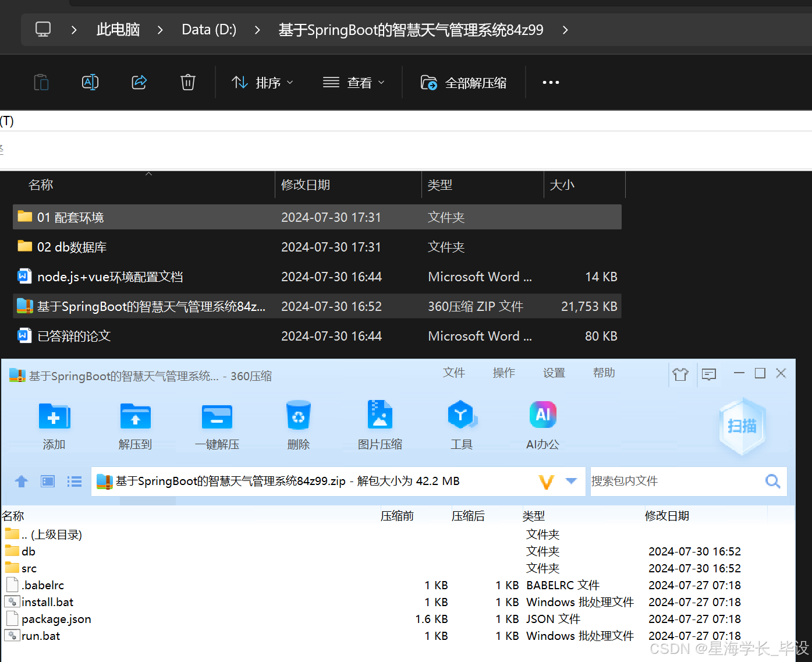Screen dimensions: 812x662
Task: Sort by 压缩前 column in 360压缩
Action: click(398, 516)
